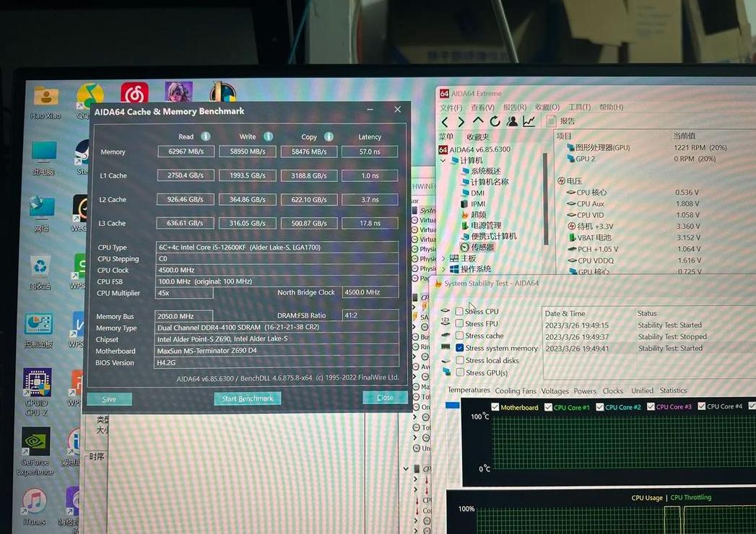Enable the Stress local disks checkbox

[x=460, y=360]
